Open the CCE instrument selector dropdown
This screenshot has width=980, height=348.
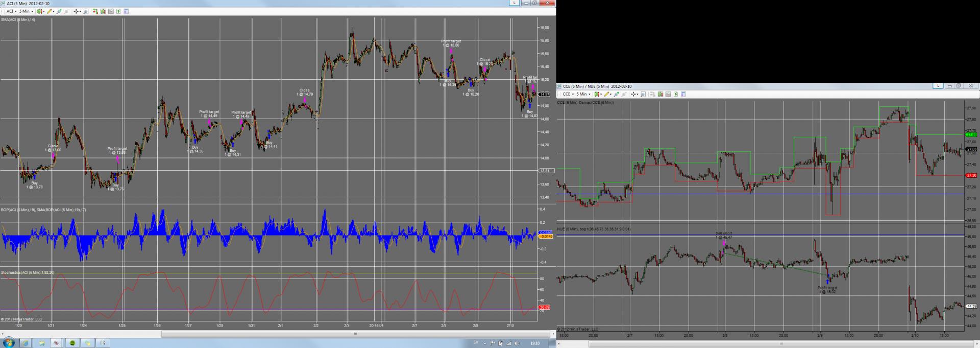pyautogui.click(x=568, y=94)
